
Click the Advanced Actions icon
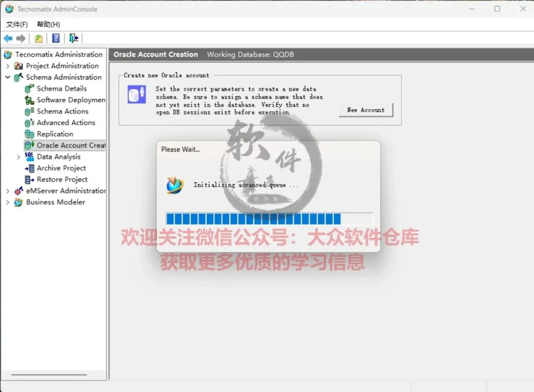click(29, 123)
